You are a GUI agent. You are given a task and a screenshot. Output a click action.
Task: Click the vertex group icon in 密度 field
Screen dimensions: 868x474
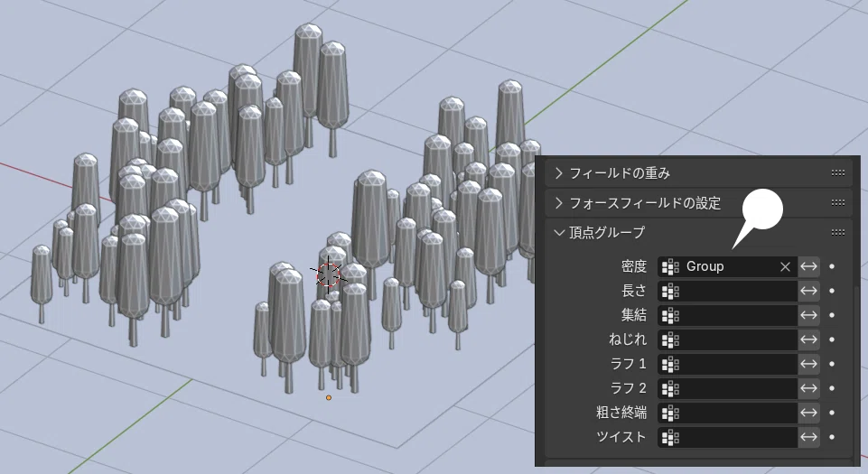(670, 266)
